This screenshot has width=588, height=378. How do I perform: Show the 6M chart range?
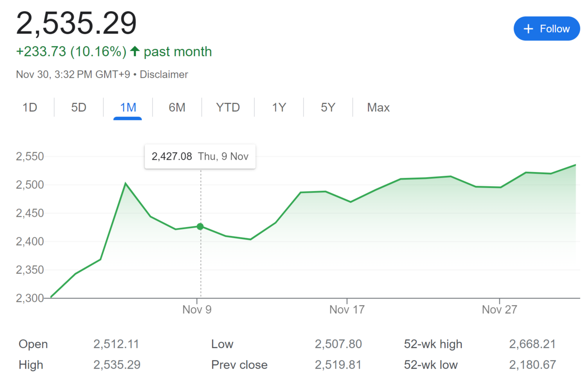coord(177,108)
